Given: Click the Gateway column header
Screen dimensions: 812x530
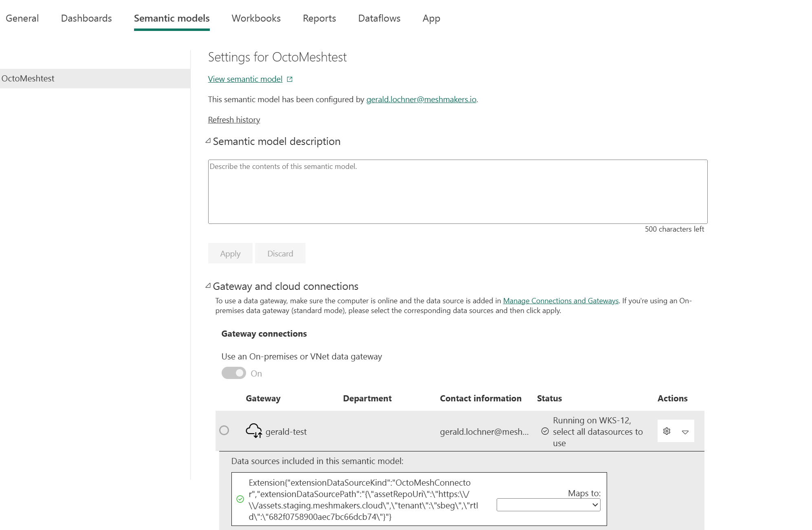Looking at the screenshot, I should click(x=263, y=399).
